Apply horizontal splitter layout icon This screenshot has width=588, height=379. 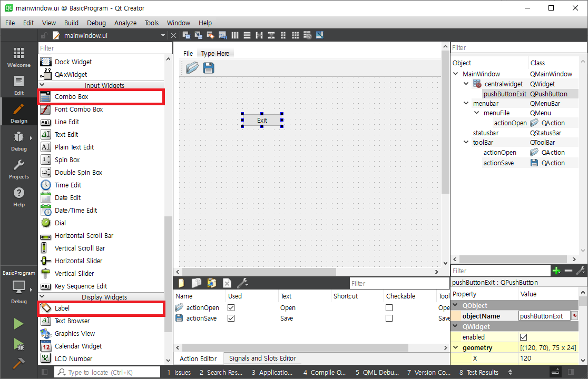(x=259, y=35)
